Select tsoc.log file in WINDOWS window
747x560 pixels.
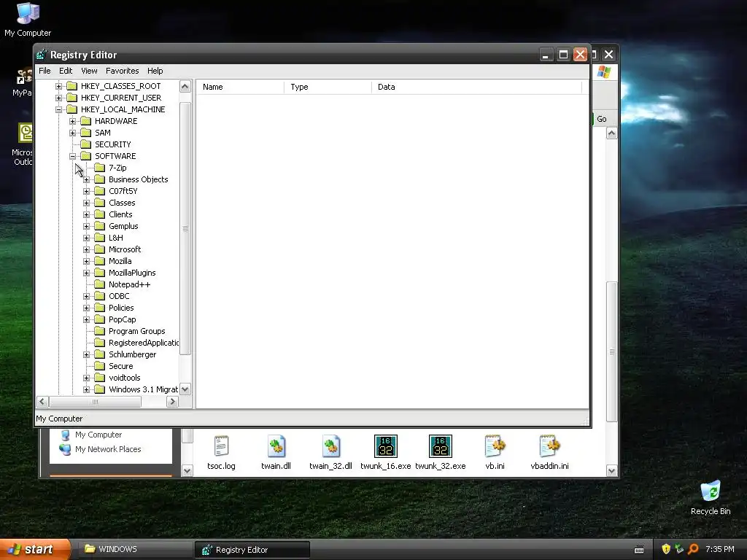coord(221,452)
